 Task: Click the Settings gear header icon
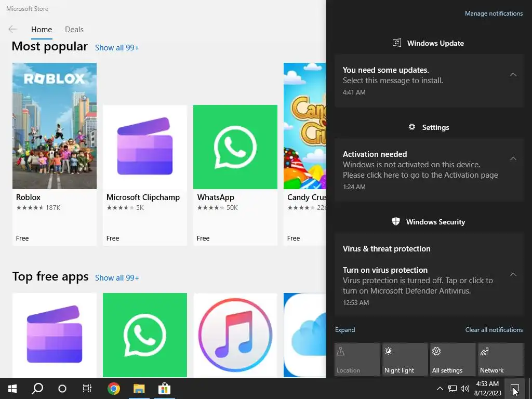coord(412,127)
